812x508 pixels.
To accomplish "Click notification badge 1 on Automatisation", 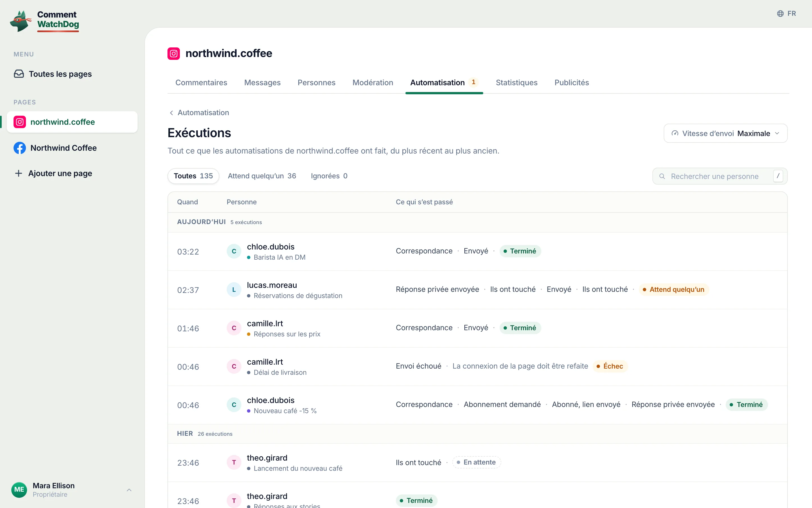I will tap(473, 82).
